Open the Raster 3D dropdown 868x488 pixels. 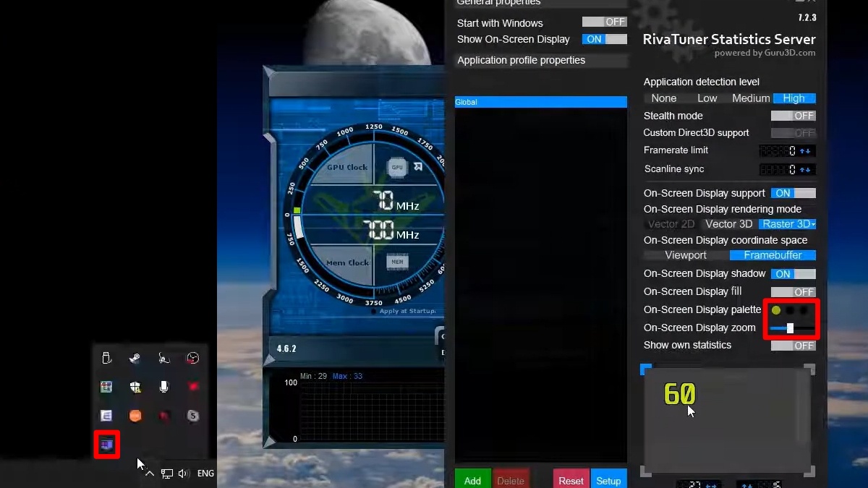788,224
